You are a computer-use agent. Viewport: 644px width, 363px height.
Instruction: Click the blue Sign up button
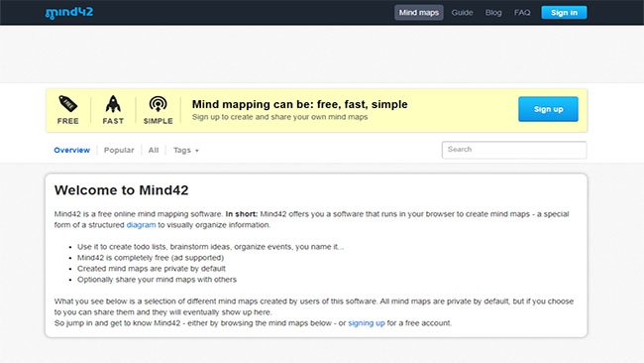pos(548,109)
